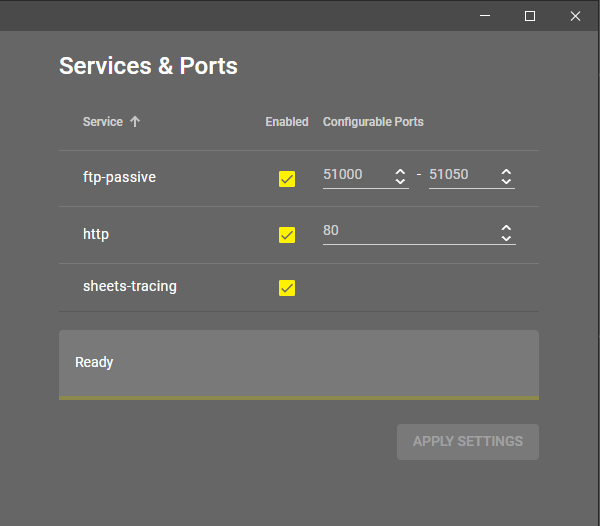Click the Enabled column header
This screenshot has height=526, width=600.
287,122
